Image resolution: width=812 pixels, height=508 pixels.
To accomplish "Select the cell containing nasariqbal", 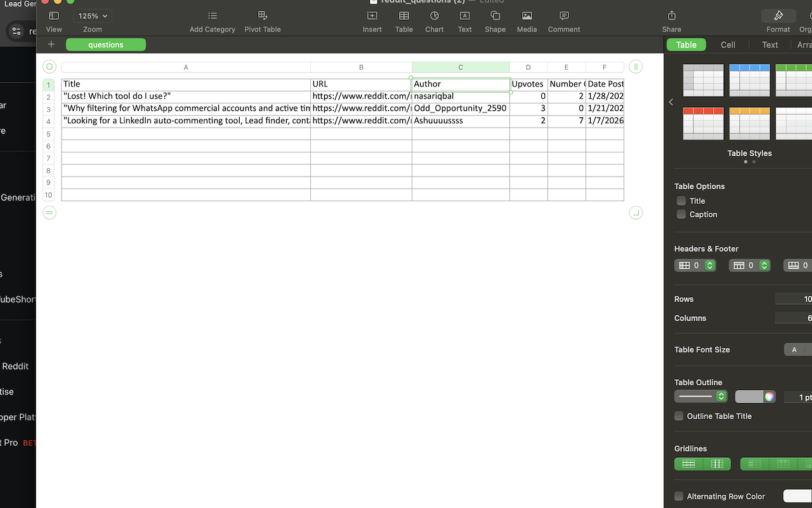I will click(x=460, y=97).
